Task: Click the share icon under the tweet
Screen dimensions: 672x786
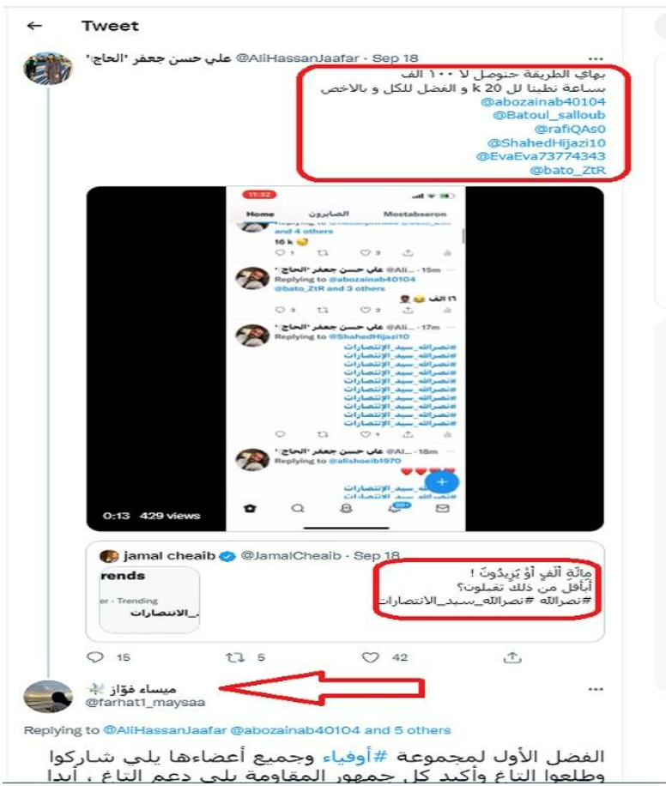Action: [512, 656]
